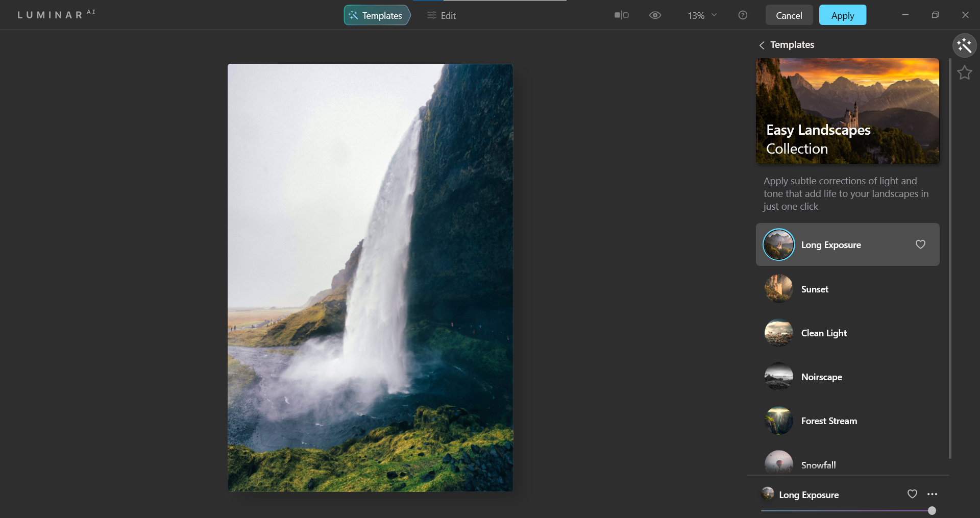Click the small Long Exposure icon in the bottom bar
The width and height of the screenshot is (980, 518).
[x=768, y=494]
